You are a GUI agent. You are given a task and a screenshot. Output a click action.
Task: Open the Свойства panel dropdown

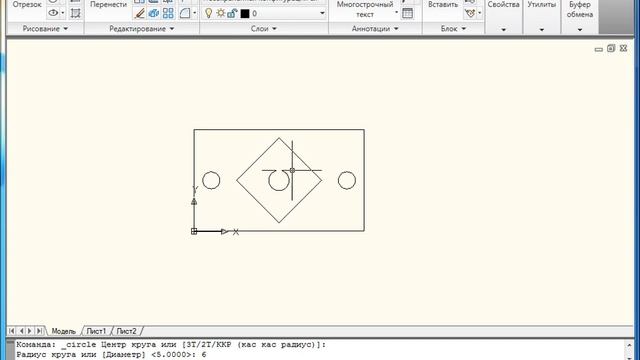click(x=503, y=30)
